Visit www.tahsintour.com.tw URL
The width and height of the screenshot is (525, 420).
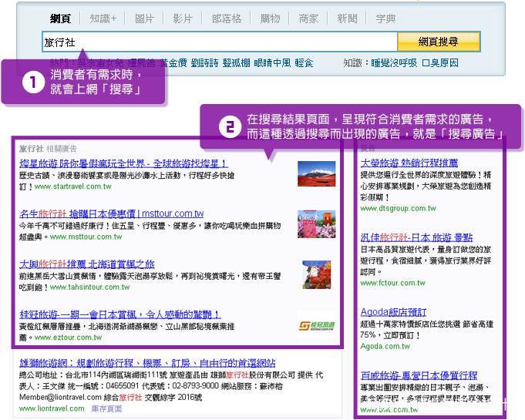[x=89, y=287]
